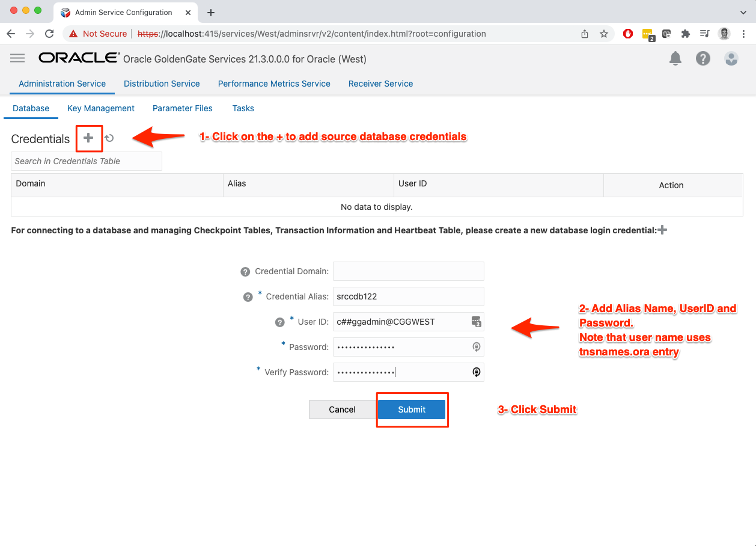The width and height of the screenshot is (756, 546).
Task: Click help icon next to Credential Domain
Action: (x=245, y=272)
